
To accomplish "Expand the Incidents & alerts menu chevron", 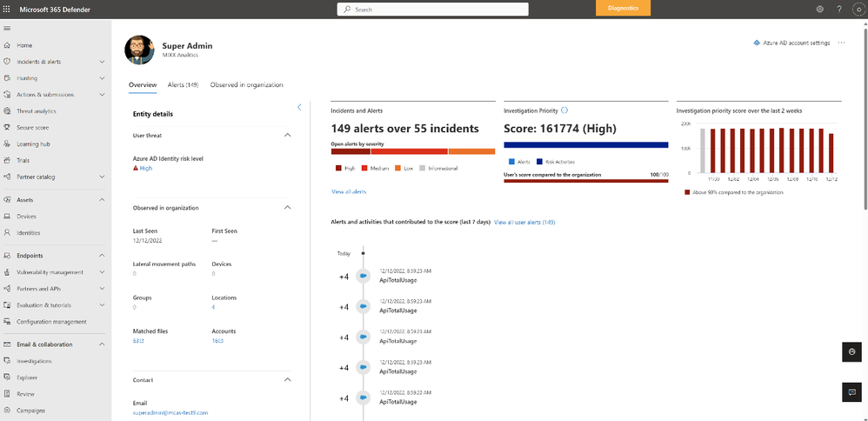I will [x=102, y=62].
